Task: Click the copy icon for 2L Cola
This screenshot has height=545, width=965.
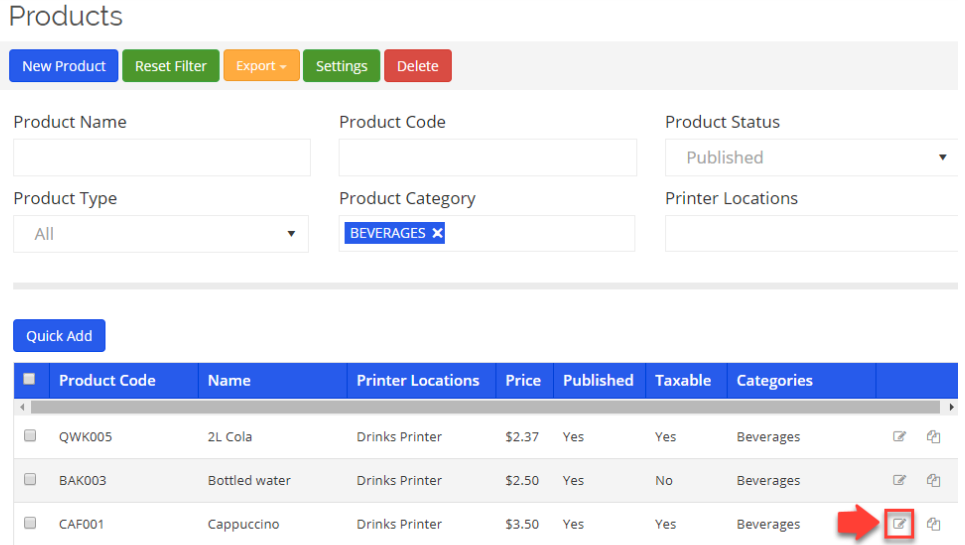Action: pos(933,437)
